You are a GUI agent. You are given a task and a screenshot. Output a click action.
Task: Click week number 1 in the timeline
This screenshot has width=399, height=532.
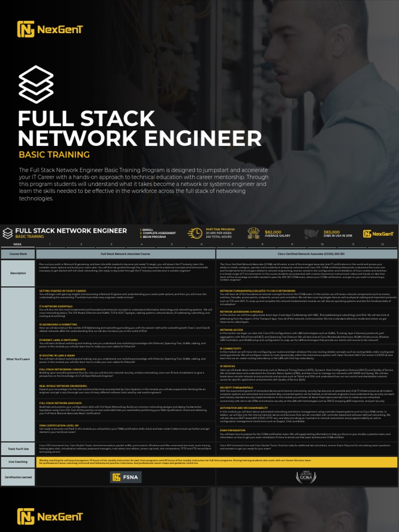(x=49, y=244)
